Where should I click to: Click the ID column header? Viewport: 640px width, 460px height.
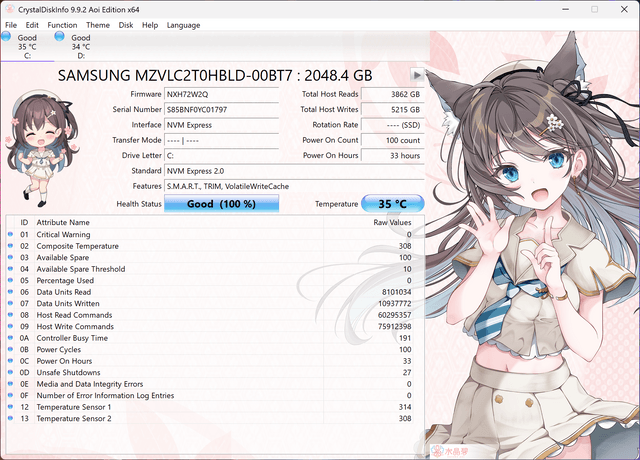pyautogui.click(x=24, y=222)
